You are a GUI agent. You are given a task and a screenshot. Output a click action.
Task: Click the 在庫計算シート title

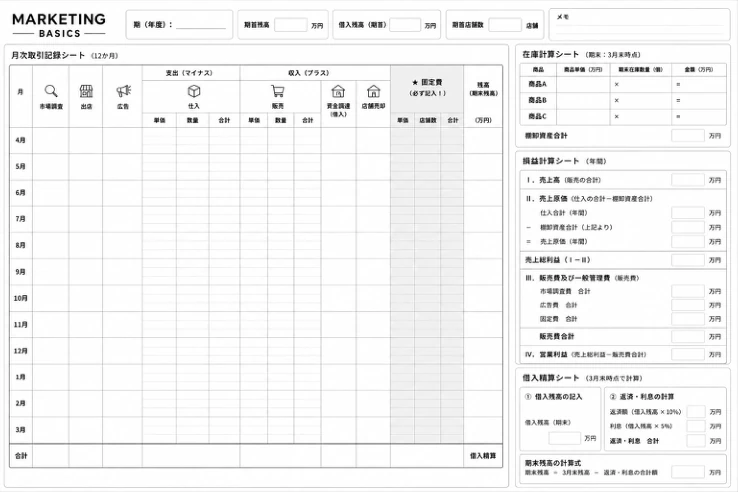(x=550, y=55)
